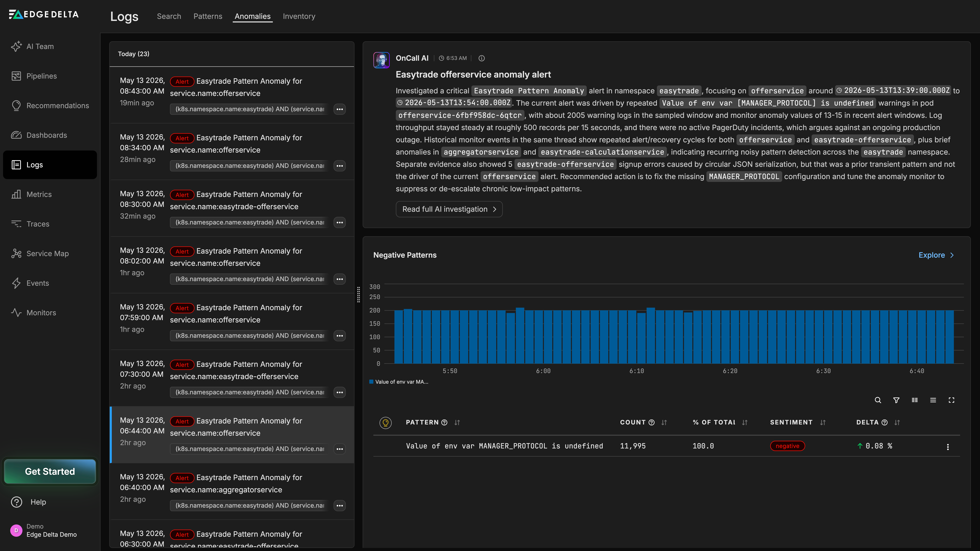
Task: Open Monitors pulse icon
Action: [16, 313]
